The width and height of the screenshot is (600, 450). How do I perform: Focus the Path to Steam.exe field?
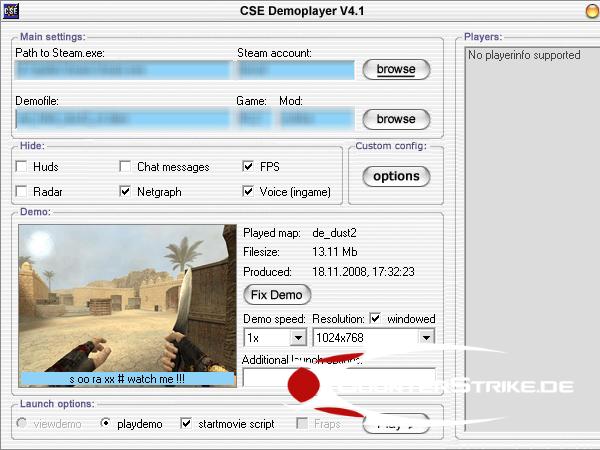click(120, 70)
